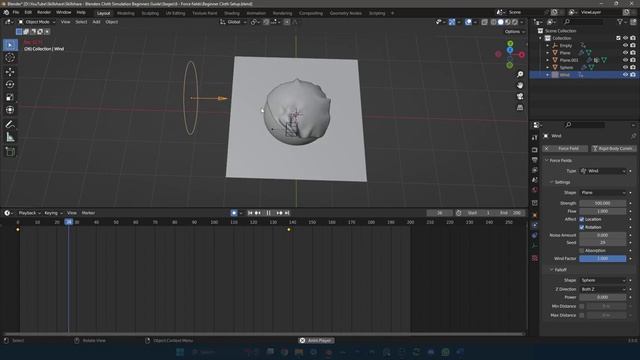This screenshot has width=640, height=360.
Task: Disable Affect Rotation checkbox
Action: pyautogui.click(x=582, y=227)
